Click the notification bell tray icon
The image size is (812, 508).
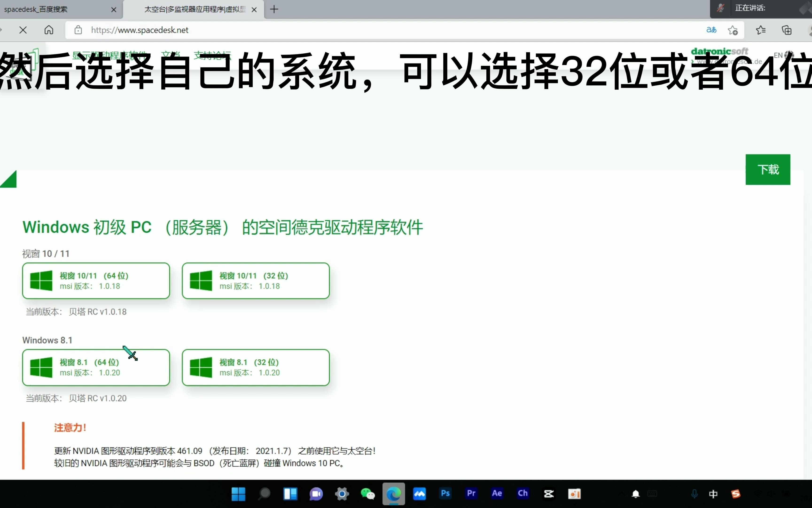[x=636, y=494]
